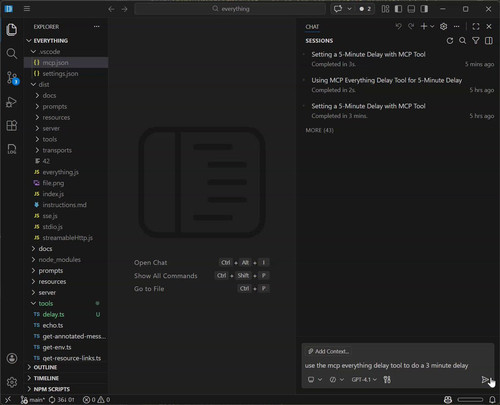Screen dimensions: 500x405
Task: Click the Add Context button
Action: coord(328,351)
